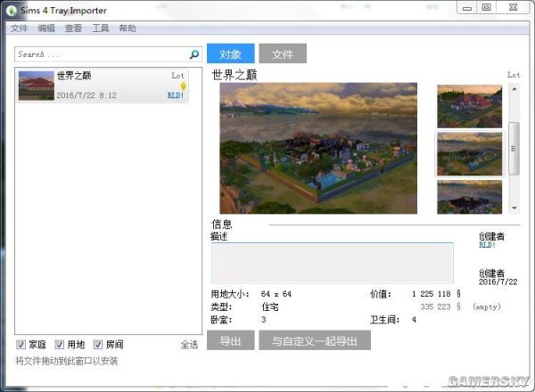The width and height of the screenshot is (535, 392).
Task: Click the 2016/7/22 8:12 date text
Action: coord(86,95)
